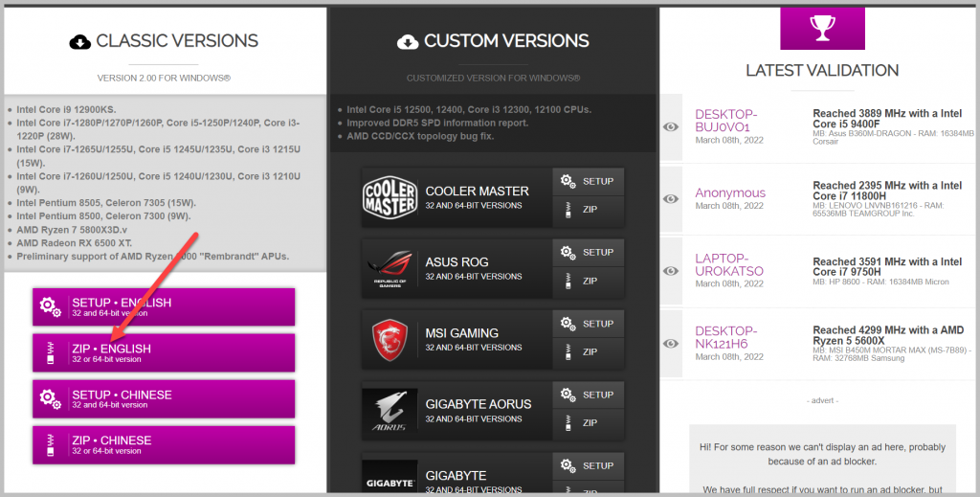View DESKTOP-BUJ0VO1 validation via eye icon

coord(671,127)
